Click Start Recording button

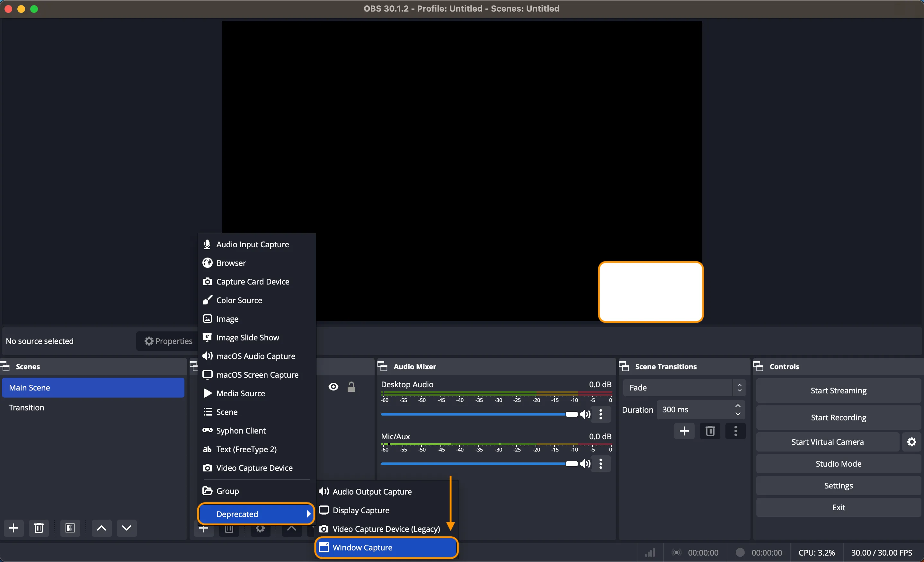(839, 417)
